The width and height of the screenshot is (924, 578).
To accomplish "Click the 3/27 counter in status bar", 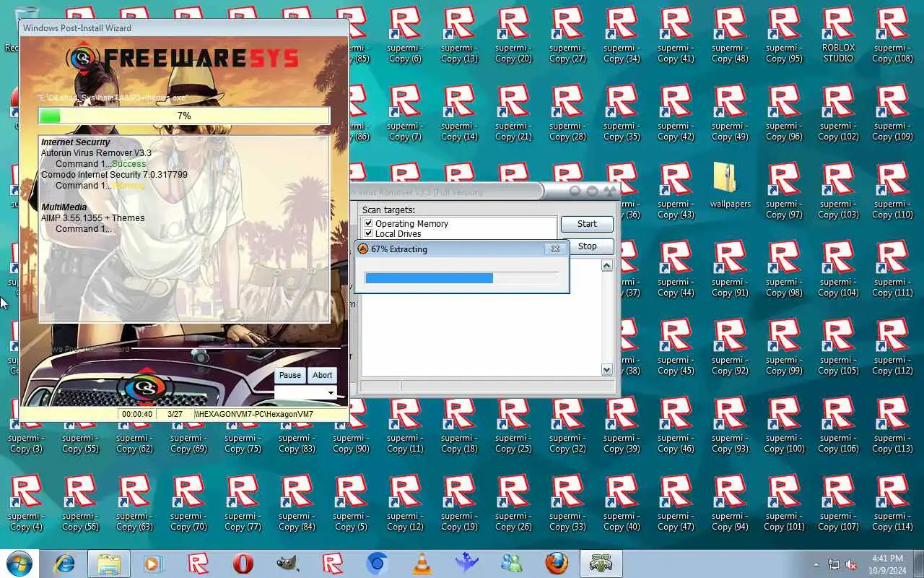I will 175,415.
